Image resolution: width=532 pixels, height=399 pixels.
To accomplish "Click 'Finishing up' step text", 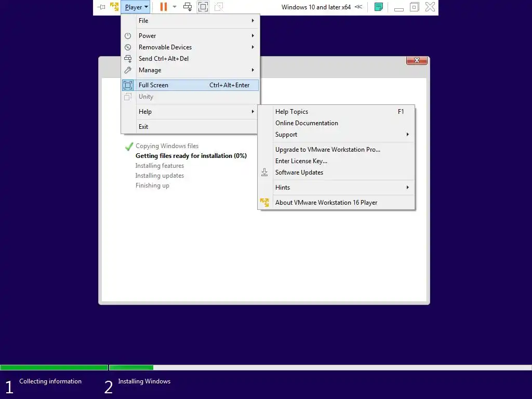I will 152,185.
